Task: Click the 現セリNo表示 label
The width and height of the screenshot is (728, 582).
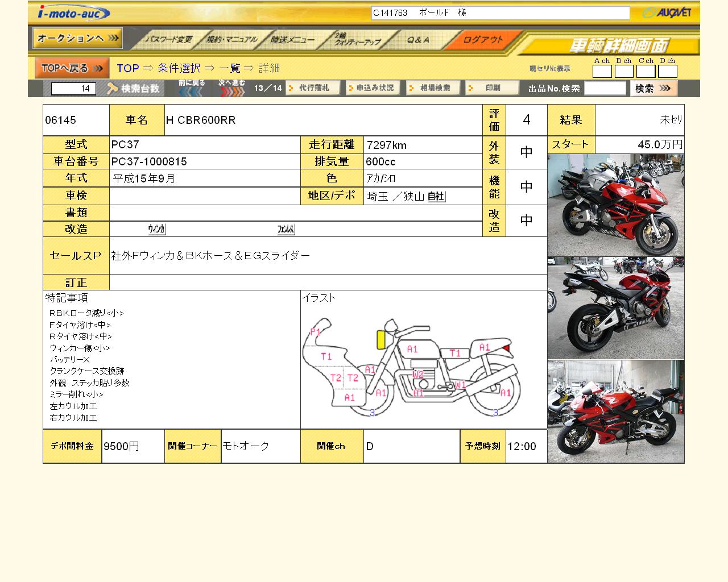Action: 550,69
